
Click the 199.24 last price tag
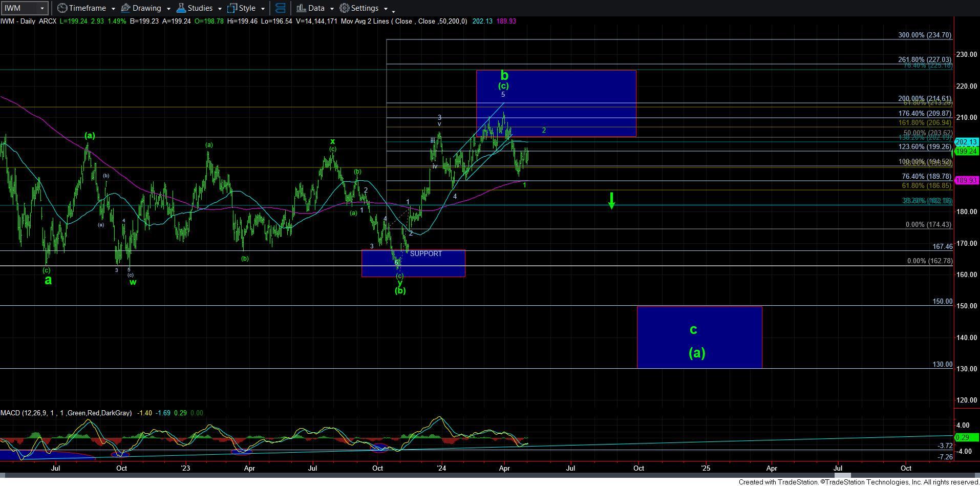pos(967,151)
